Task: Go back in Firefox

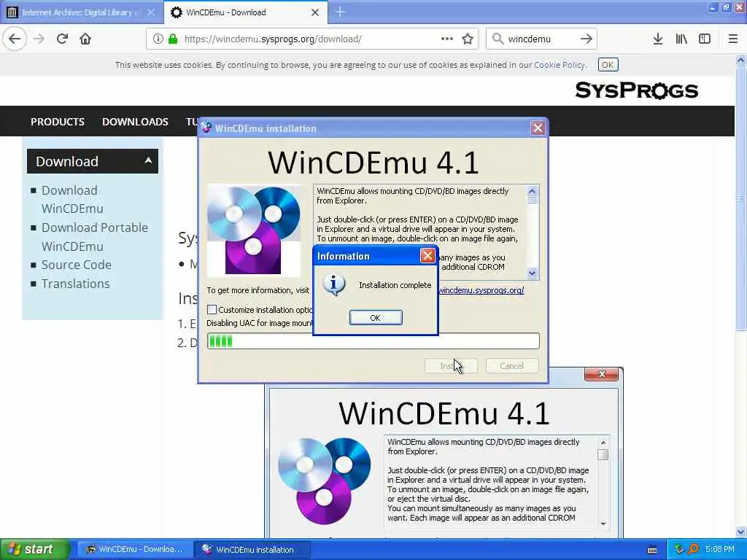Action: 15,39
